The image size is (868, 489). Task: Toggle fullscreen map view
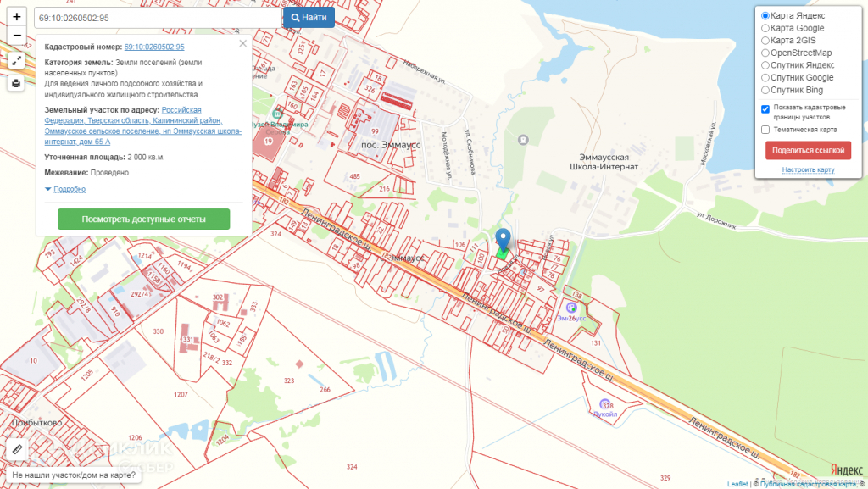tap(16, 60)
